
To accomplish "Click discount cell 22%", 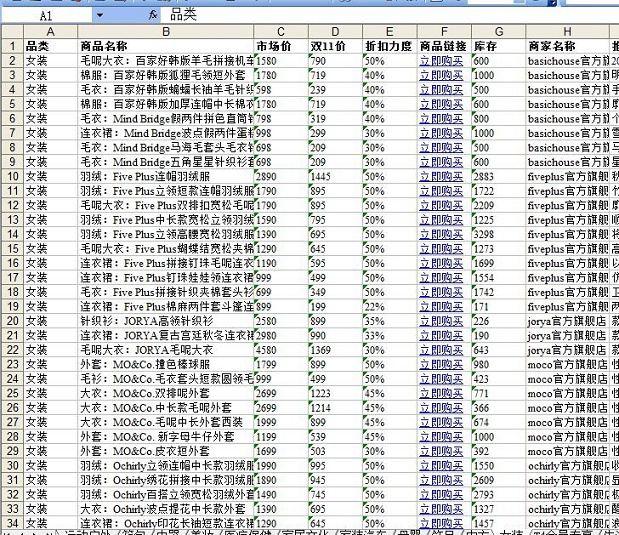I will coord(390,306).
